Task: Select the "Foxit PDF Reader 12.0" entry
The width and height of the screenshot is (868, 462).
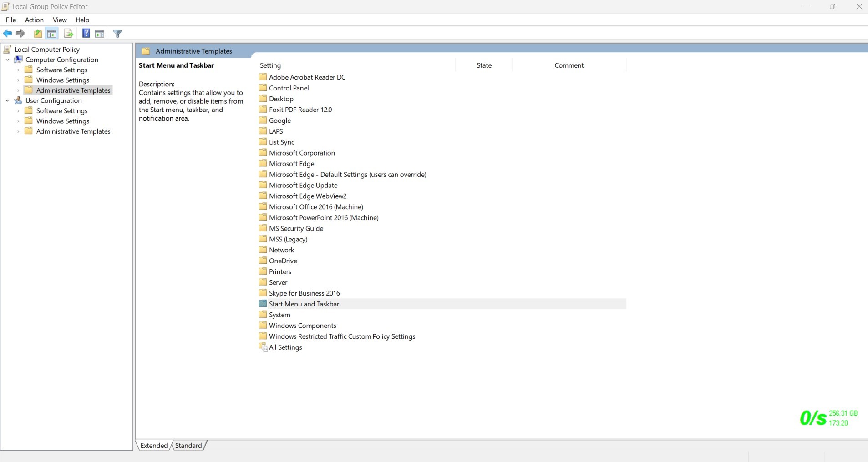Action: click(x=300, y=110)
